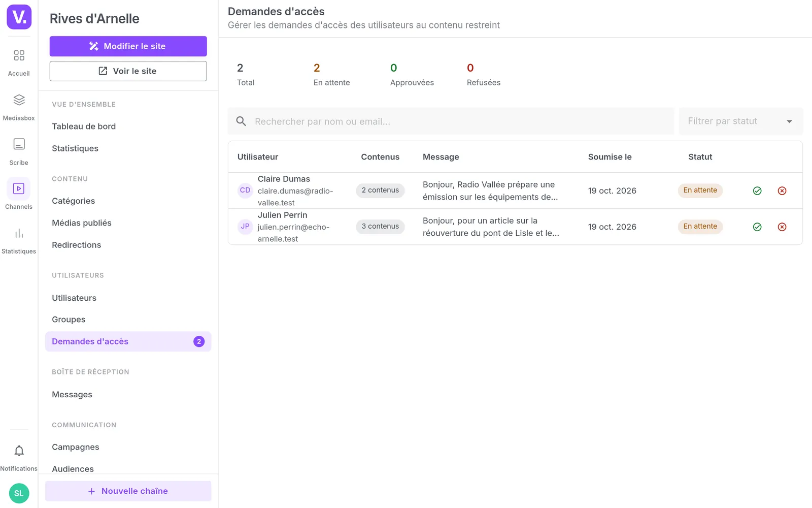Refuse Julien Perrin's access request

(782, 227)
